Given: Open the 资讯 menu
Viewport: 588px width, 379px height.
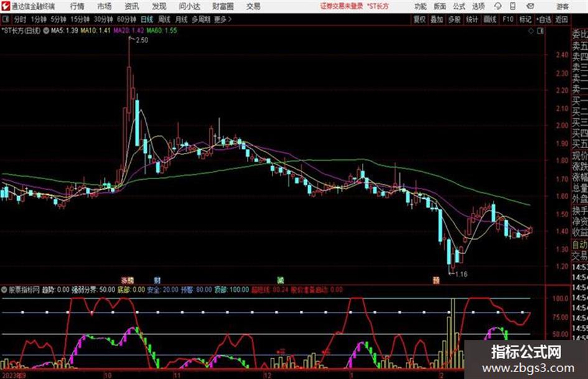Looking at the screenshot, I should [132, 6].
